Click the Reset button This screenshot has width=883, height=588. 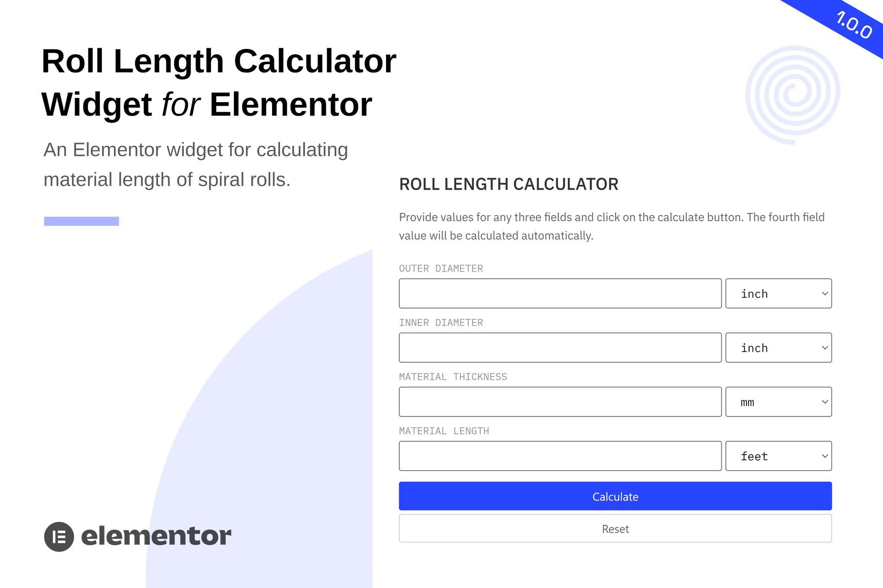[x=615, y=529]
